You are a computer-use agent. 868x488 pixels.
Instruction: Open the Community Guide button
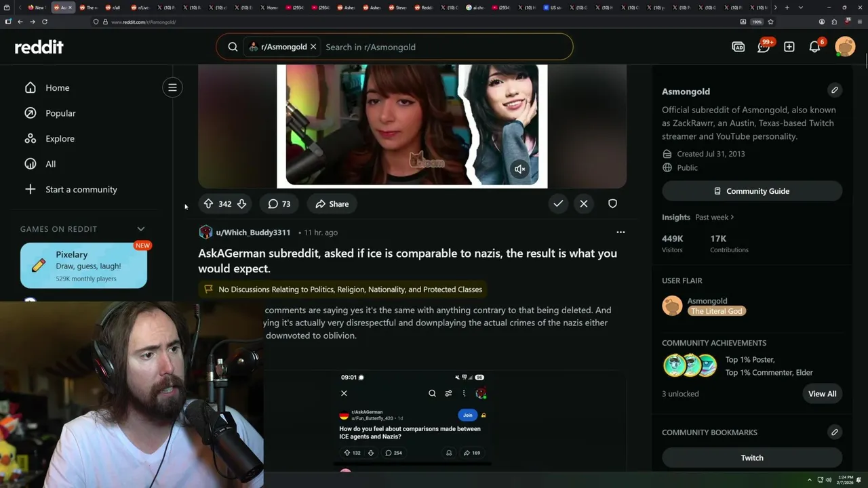752,191
